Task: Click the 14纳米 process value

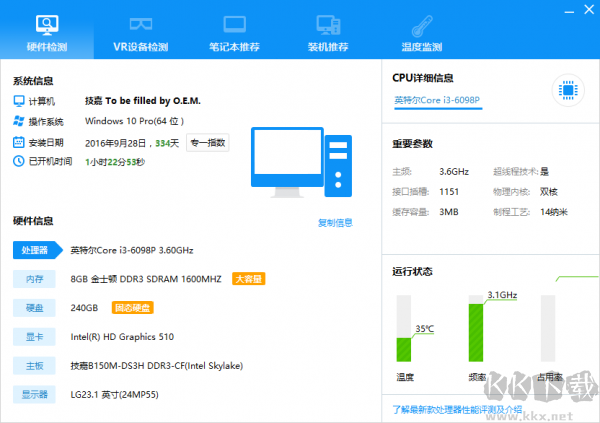Action: 554,212
